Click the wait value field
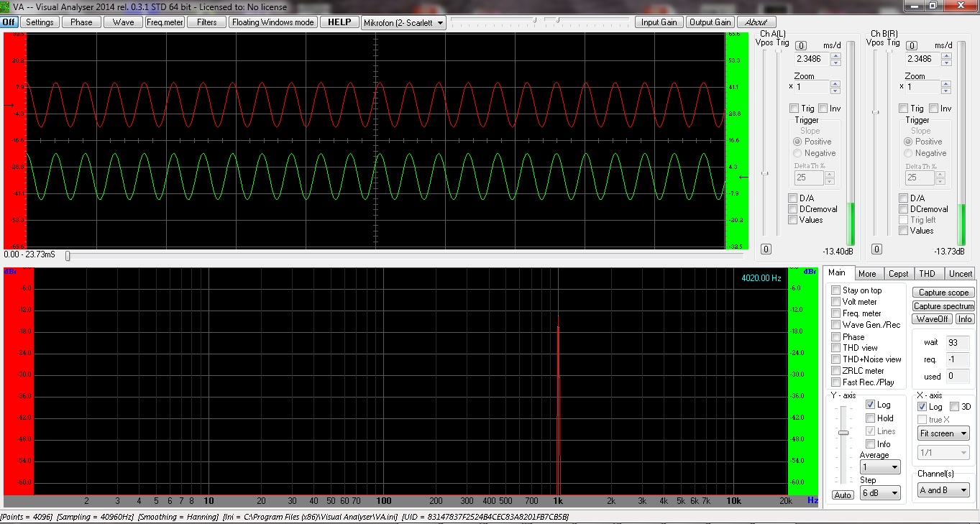This screenshot has width=980, height=524. (x=956, y=343)
